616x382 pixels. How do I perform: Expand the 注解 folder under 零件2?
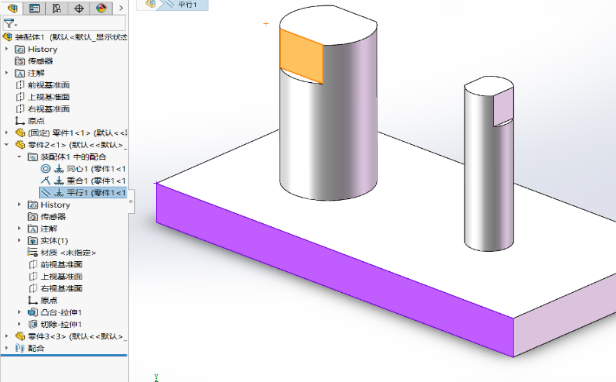(19, 228)
